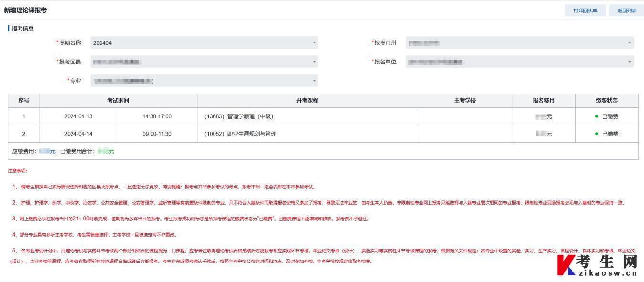Select the date cell 2024-04-13
This screenshot has width=644, height=282.
pos(78,116)
